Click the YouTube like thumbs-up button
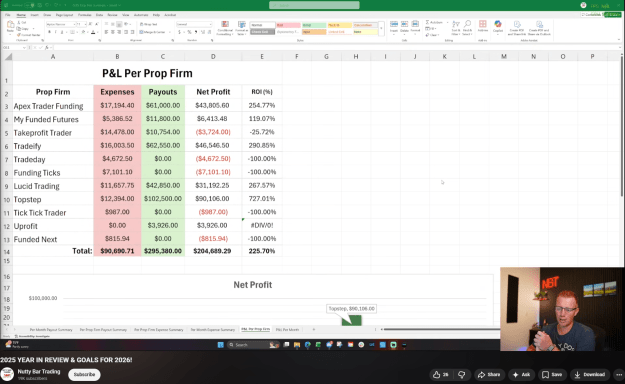The height and width of the screenshot is (384, 625). [x=441, y=374]
